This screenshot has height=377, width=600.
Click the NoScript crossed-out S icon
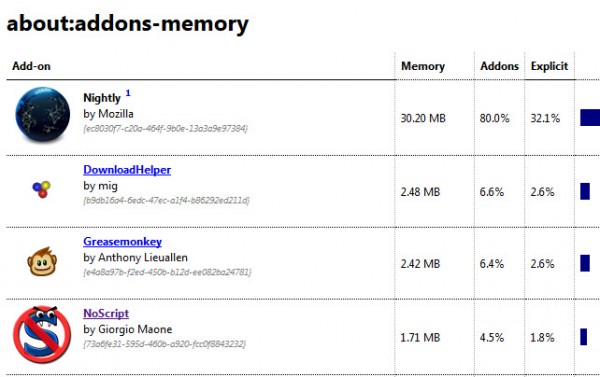point(42,334)
